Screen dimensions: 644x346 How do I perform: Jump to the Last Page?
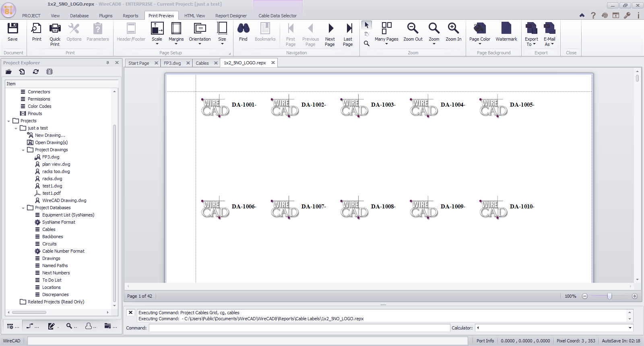(x=348, y=34)
